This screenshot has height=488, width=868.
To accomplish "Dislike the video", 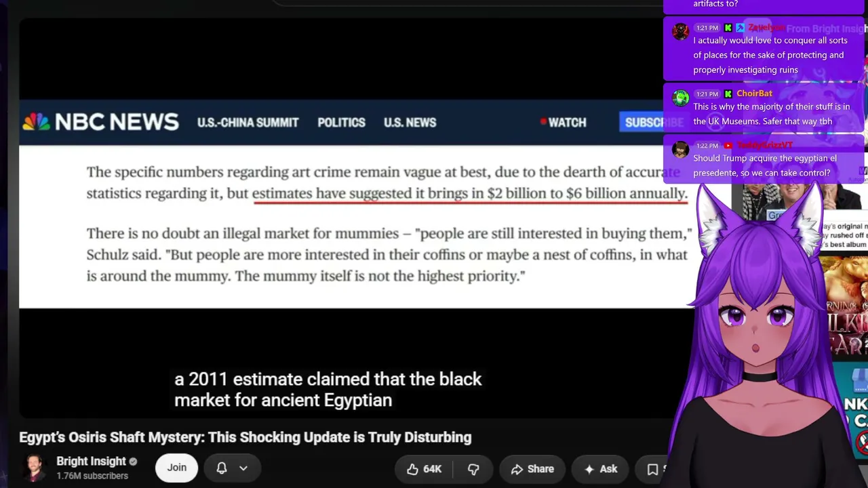I will [473, 469].
